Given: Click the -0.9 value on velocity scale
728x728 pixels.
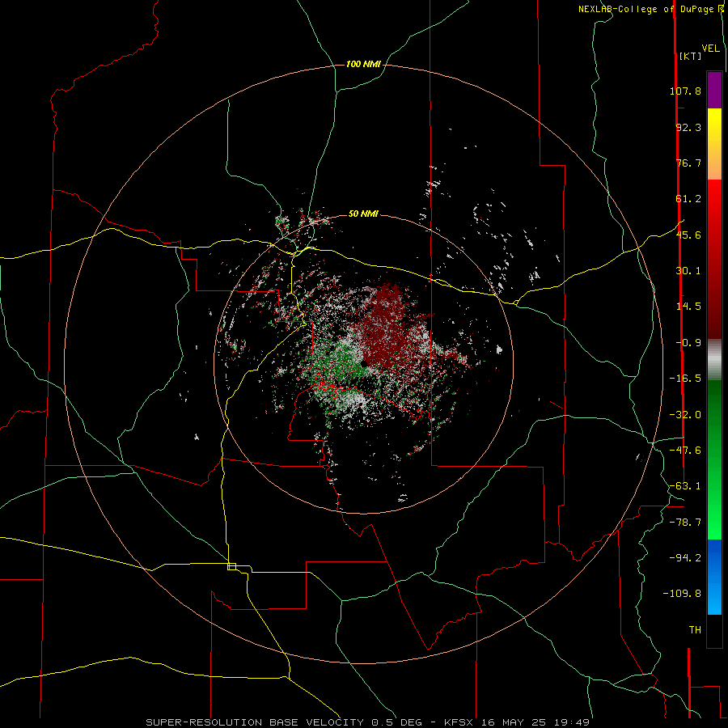Looking at the screenshot, I should [x=688, y=343].
